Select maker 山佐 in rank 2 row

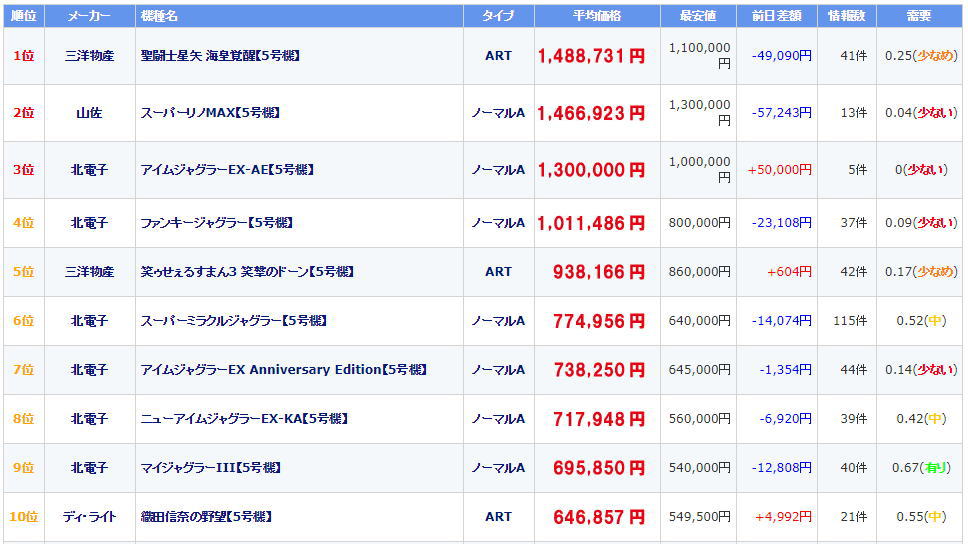point(90,112)
